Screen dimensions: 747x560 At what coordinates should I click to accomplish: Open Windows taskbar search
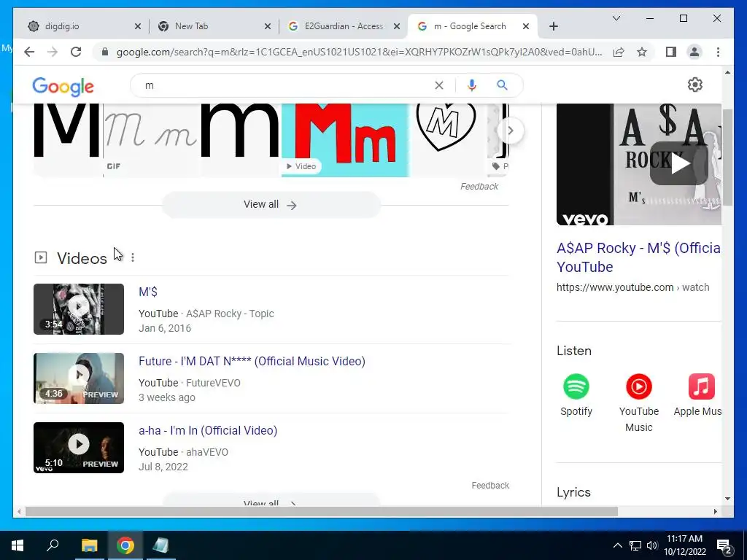click(x=53, y=545)
